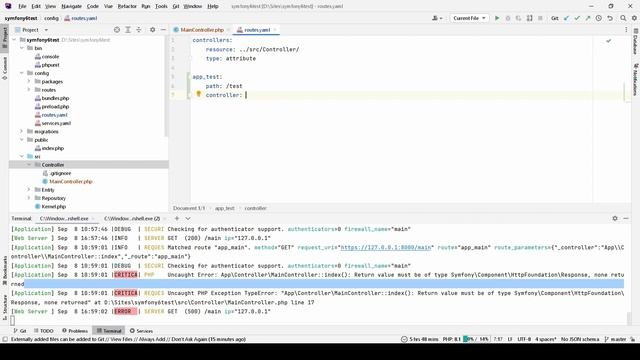Open Project panel options gear
Screen dimensions: 640x360
[x=152, y=30]
